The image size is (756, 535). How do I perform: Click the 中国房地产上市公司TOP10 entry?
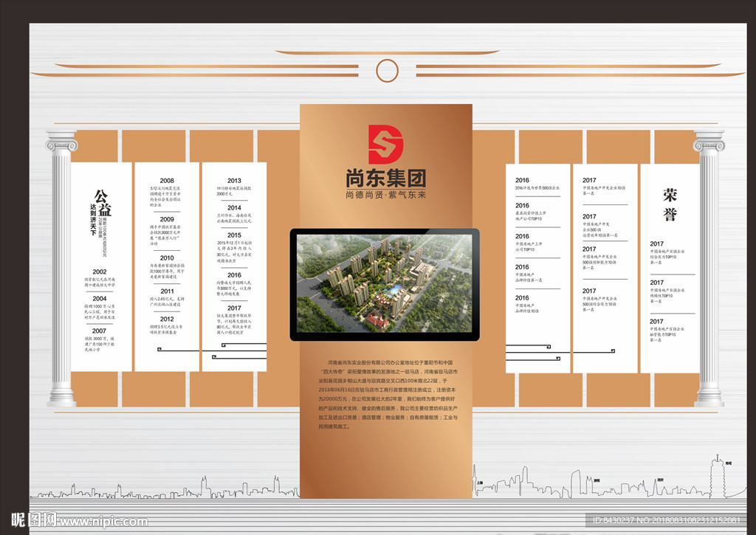(529, 246)
